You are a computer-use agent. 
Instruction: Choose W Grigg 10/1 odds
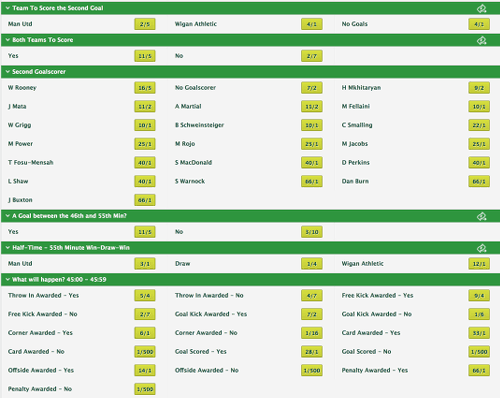click(145, 125)
